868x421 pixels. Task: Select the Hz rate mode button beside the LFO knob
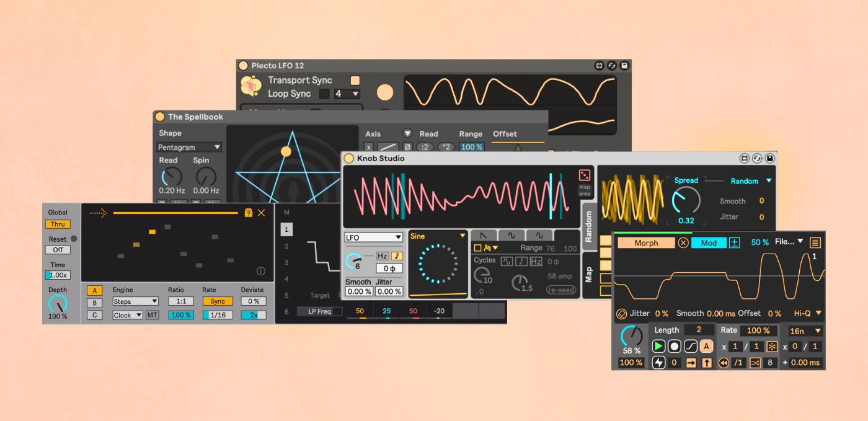tap(383, 256)
